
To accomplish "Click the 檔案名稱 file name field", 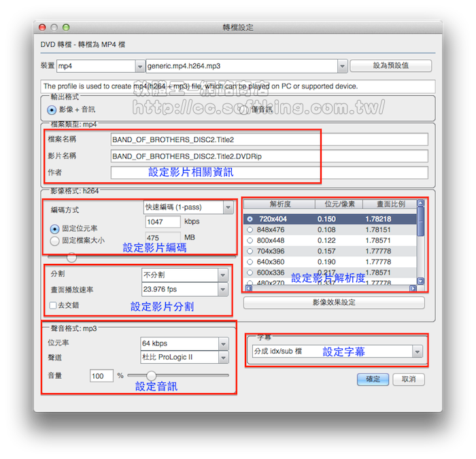I will (x=269, y=139).
